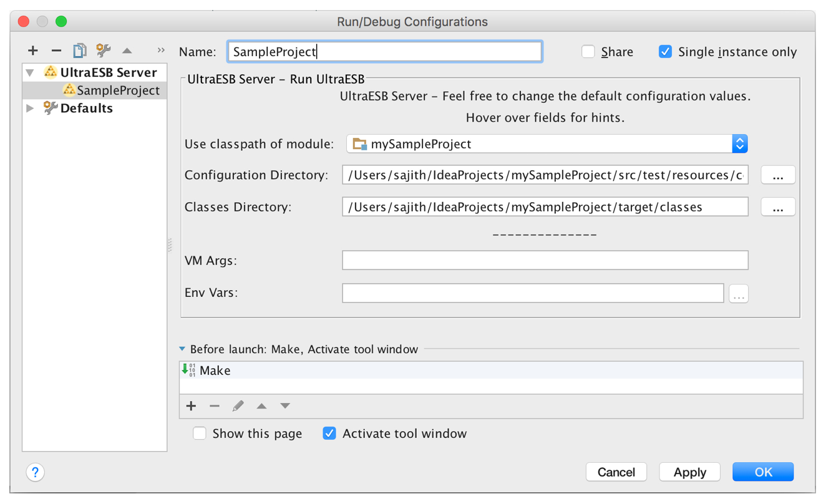This screenshot has width=831, height=504.
Task: Collapse the Before launch section
Action: click(182, 349)
